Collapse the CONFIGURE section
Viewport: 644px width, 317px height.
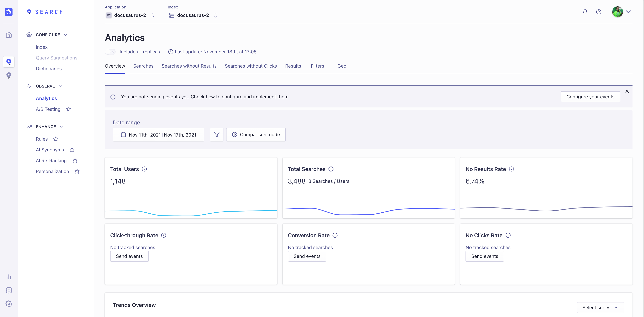click(x=66, y=35)
